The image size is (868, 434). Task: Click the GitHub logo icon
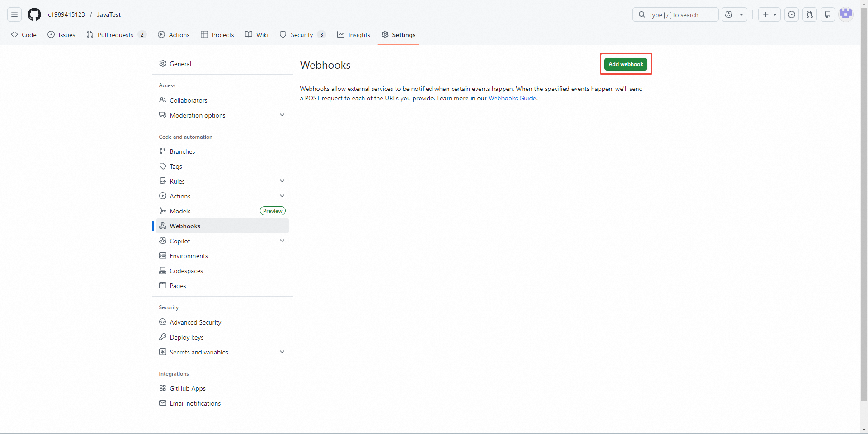pos(34,14)
